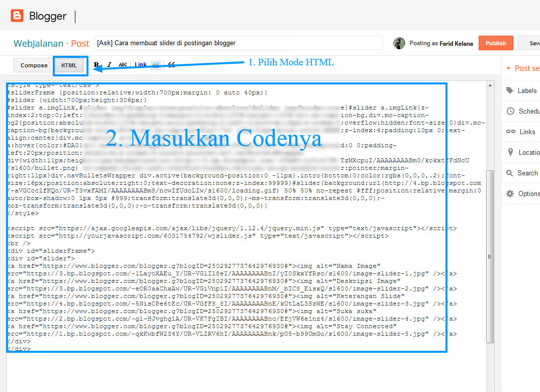Click the alt="Stay Connected" anchor line
Image resolution: width=540 pixels, height=392 pixels.
(202, 326)
